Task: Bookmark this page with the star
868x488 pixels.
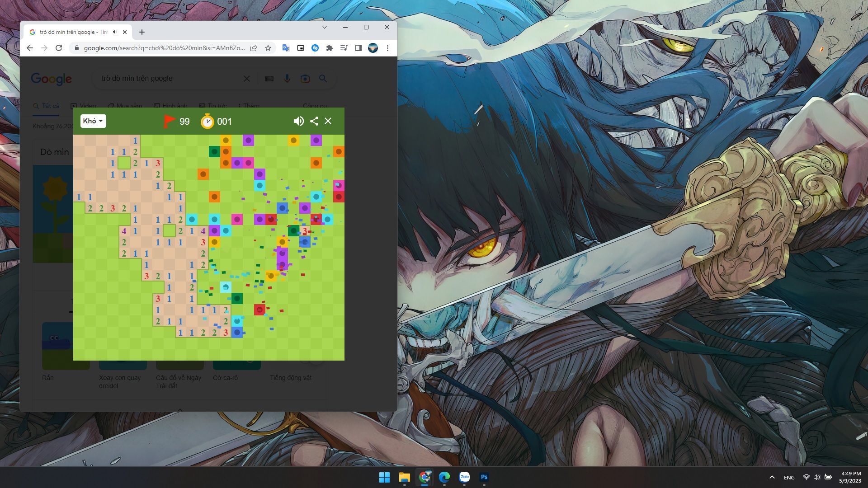Action: tap(268, 48)
